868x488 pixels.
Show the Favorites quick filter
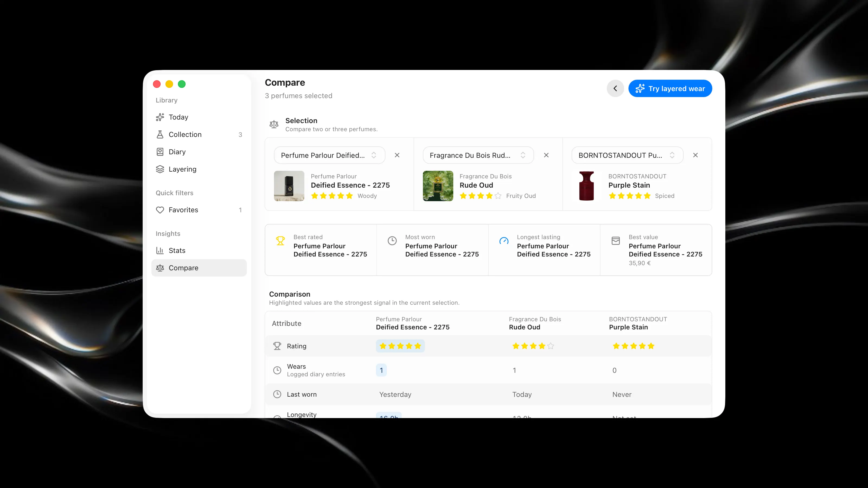coord(199,210)
